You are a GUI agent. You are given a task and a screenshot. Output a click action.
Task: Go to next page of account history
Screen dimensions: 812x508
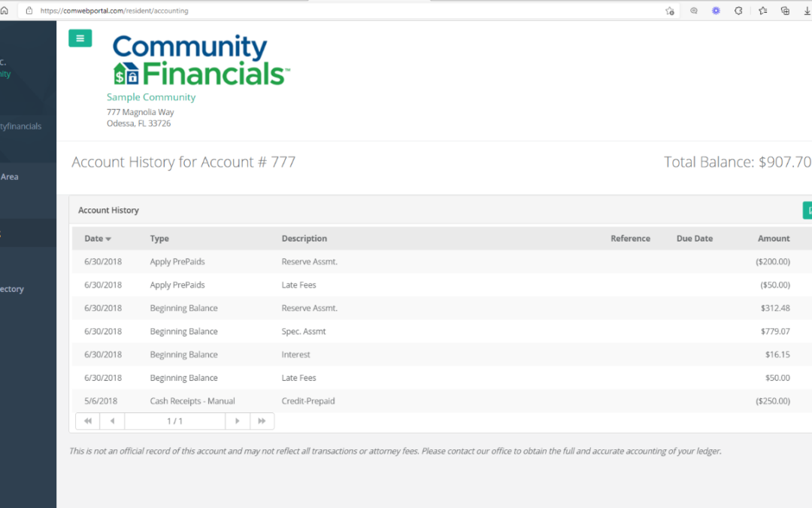pyautogui.click(x=238, y=421)
